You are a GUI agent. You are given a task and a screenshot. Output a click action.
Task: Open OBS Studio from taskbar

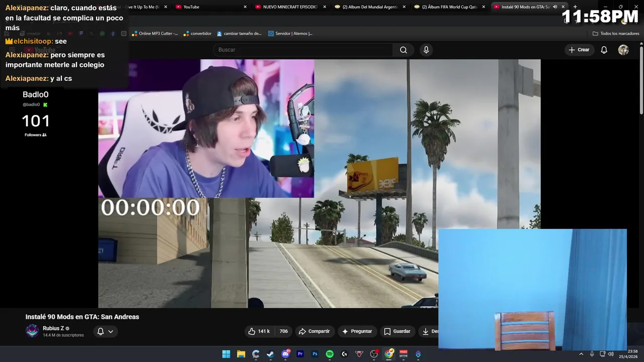[374, 354]
